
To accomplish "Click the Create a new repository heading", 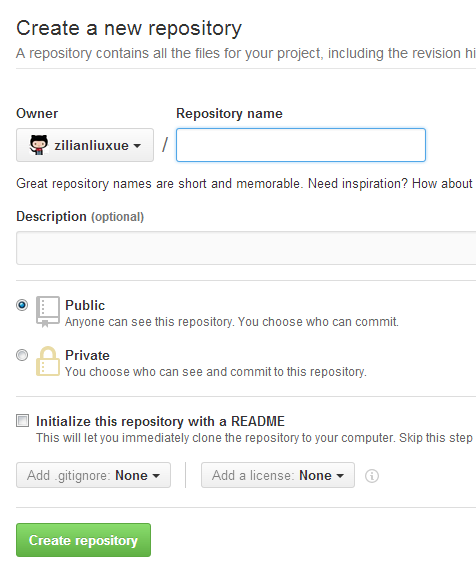I will click(x=129, y=28).
